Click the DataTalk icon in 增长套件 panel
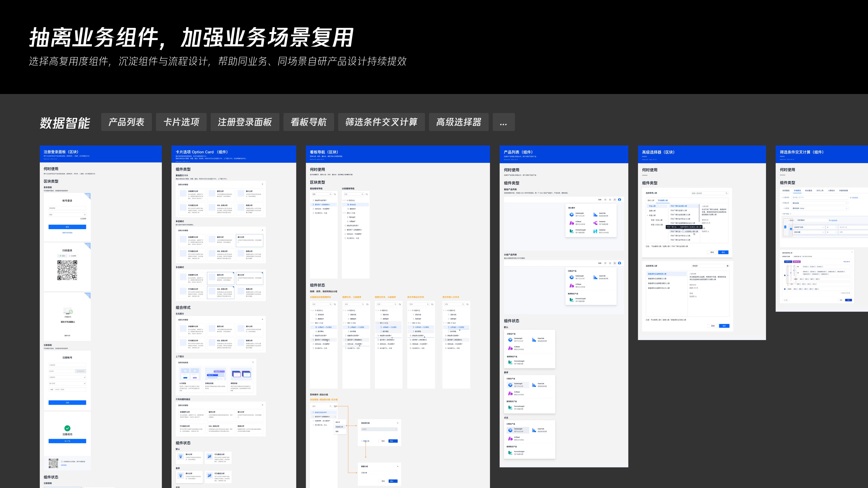 point(595,215)
